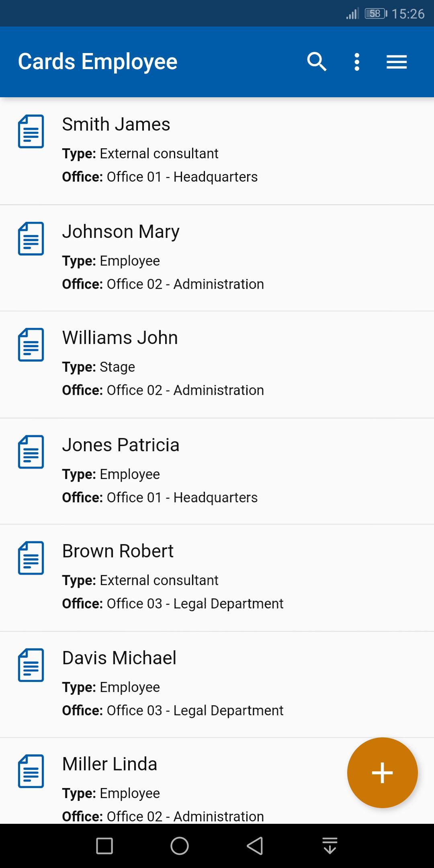Click the document icon beside Williams John
Image resolution: width=434 pixels, height=868 pixels.
[31, 344]
